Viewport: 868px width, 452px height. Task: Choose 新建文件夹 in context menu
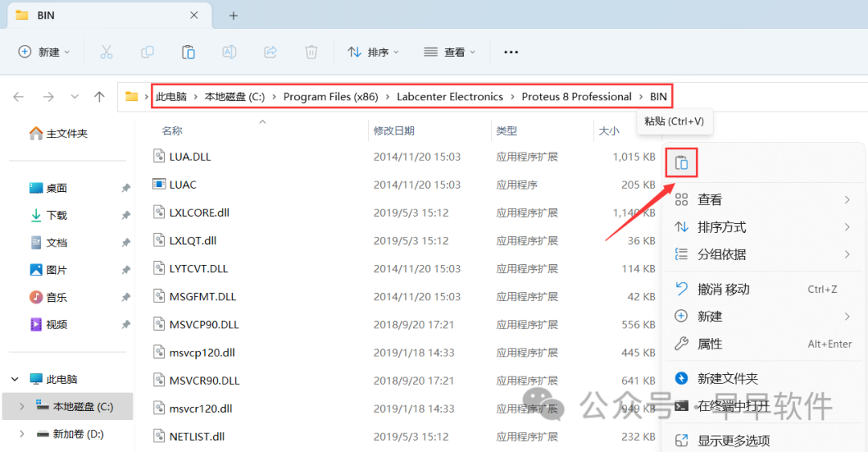pyautogui.click(x=764, y=378)
